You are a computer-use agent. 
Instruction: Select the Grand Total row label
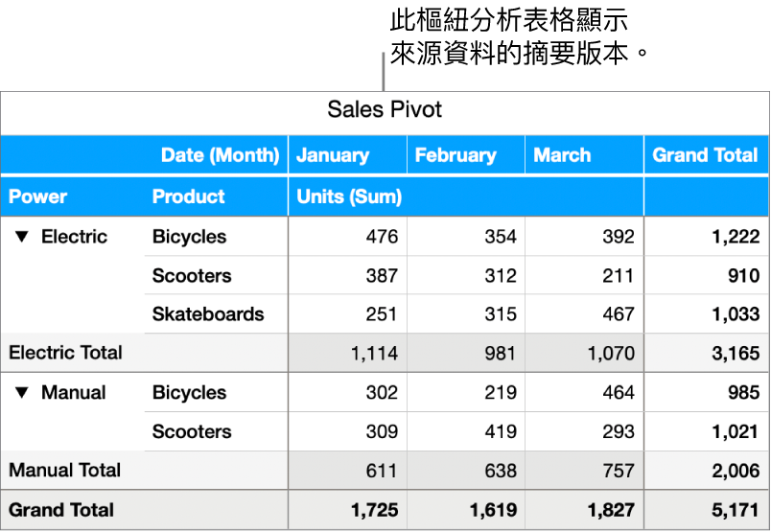pos(61,510)
